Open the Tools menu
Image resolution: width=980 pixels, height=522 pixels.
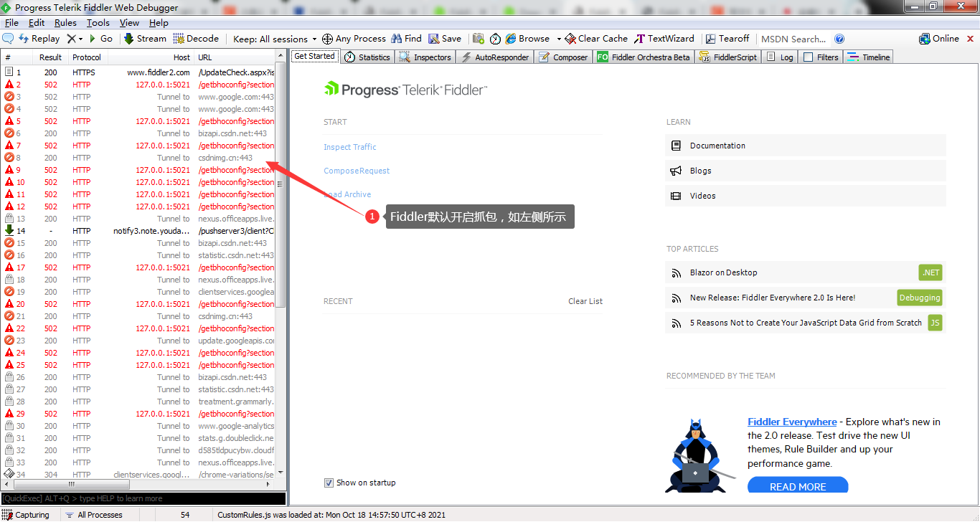98,23
